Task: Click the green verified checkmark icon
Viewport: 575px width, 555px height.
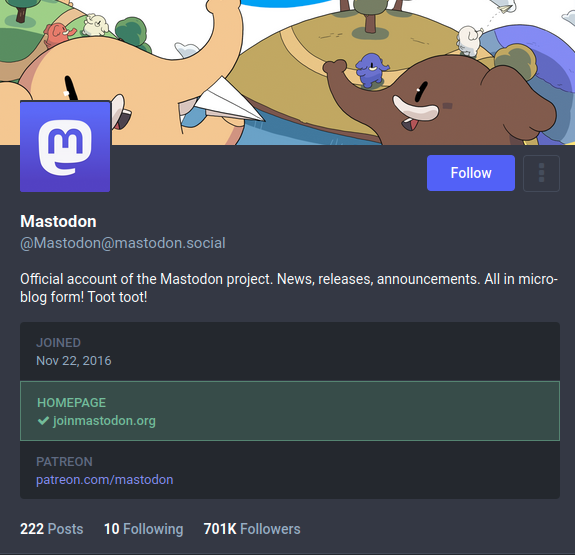Action: pyautogui.click(x=43, y=420)
